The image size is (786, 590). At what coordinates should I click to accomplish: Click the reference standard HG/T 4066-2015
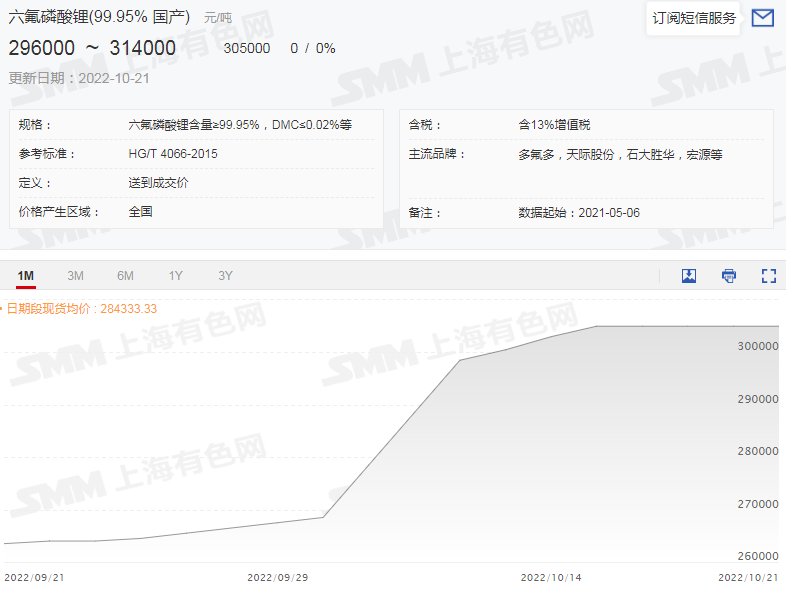coord(173,154)
